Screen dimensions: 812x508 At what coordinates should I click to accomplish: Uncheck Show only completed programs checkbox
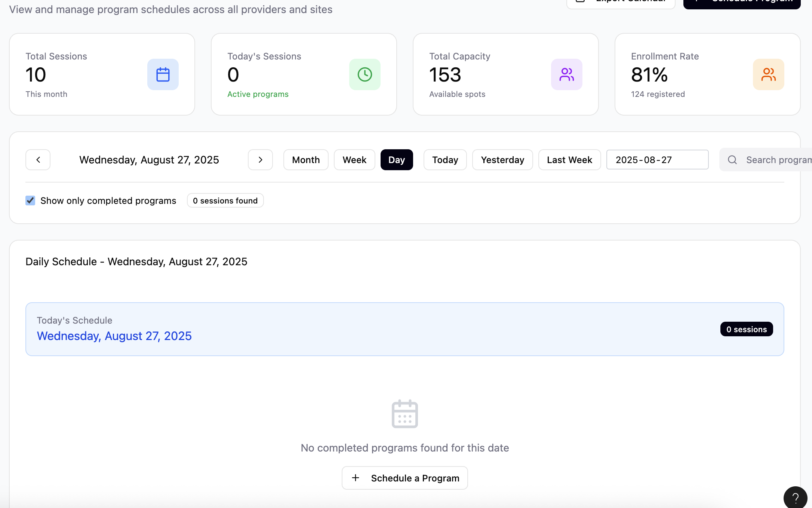pyautogui.click(x=30, y=201)
